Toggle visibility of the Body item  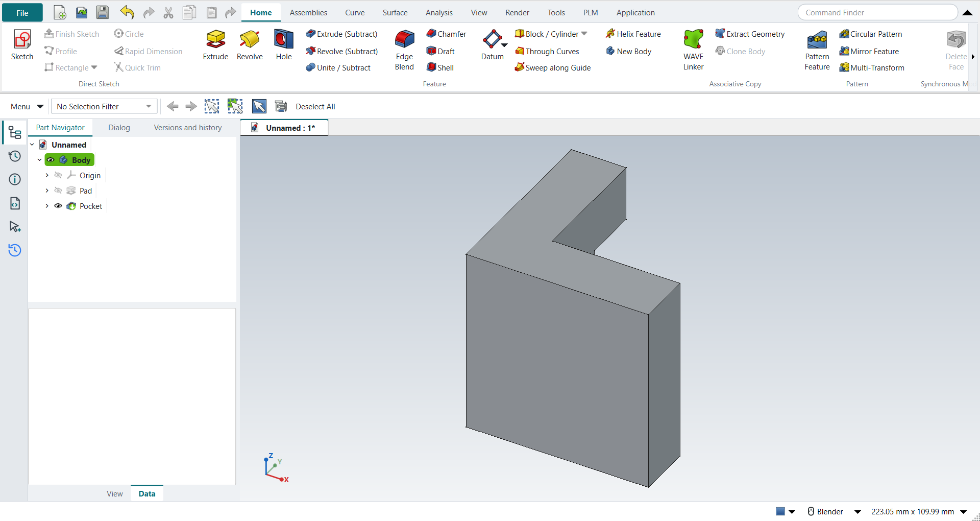tap(51, 160)
